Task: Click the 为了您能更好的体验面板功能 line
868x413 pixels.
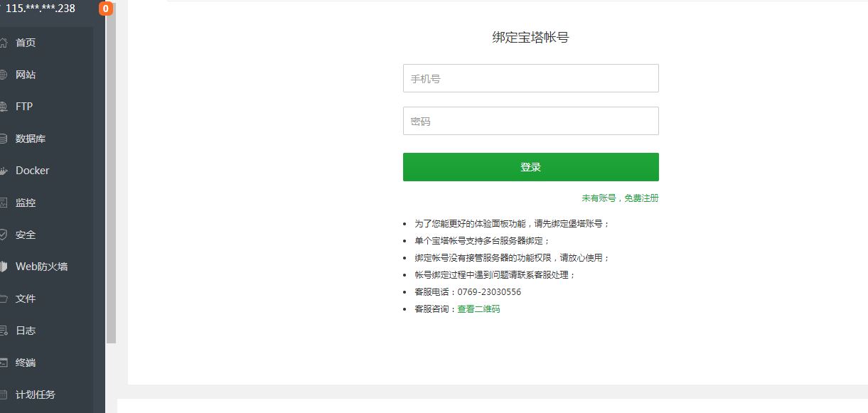Action: point(513,224)
